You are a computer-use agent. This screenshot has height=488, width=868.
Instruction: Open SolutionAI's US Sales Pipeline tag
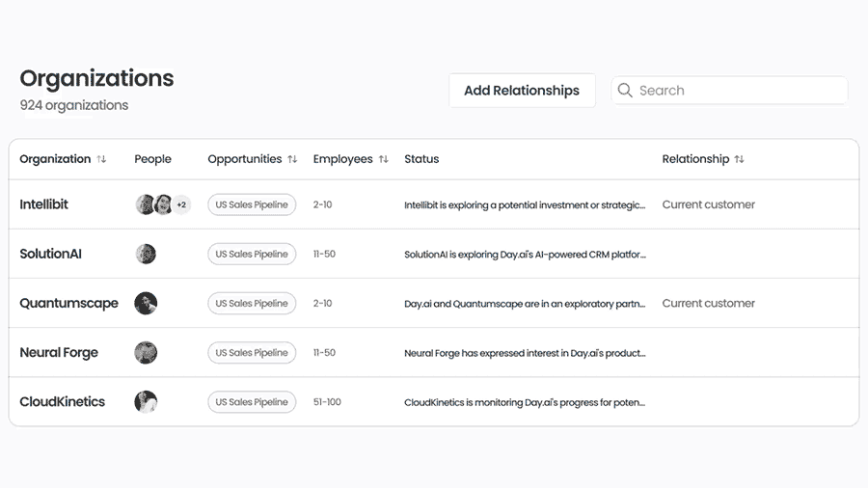[252, 254]
